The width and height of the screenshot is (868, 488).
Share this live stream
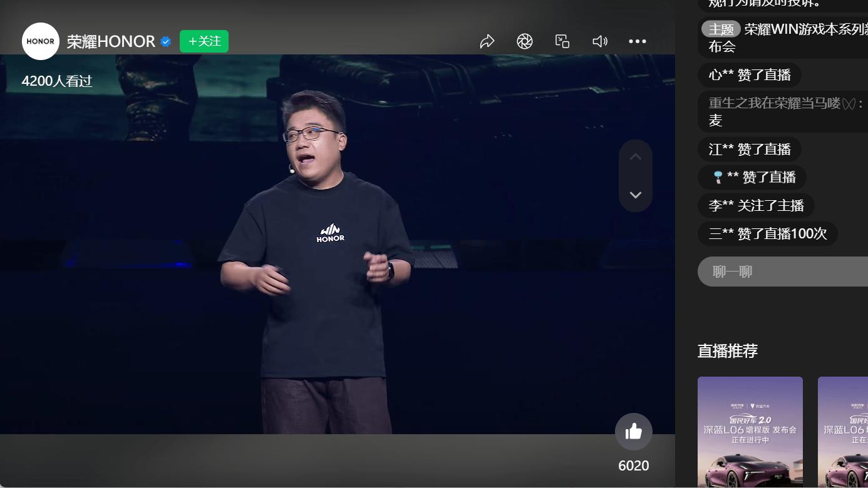(x=487, y=41)
